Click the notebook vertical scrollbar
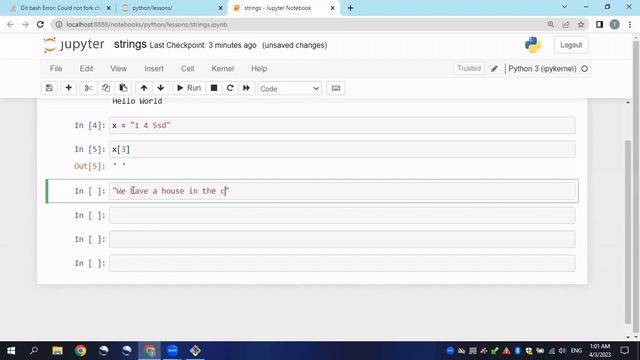Image resolution: width=640 pixels, height=360 pixels. [628, 231]
